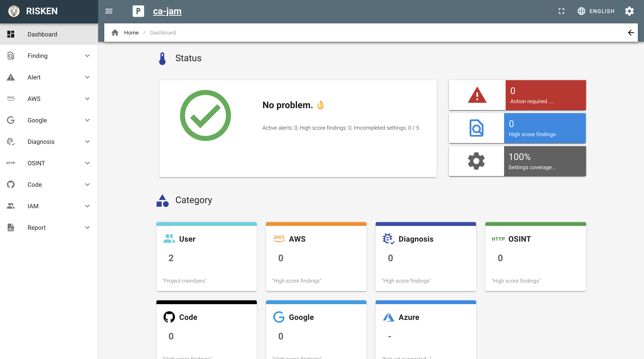Click the back arrow in breadcrumb bar
This screenshot has width=644, height=359.
click(x=631, y=33)
